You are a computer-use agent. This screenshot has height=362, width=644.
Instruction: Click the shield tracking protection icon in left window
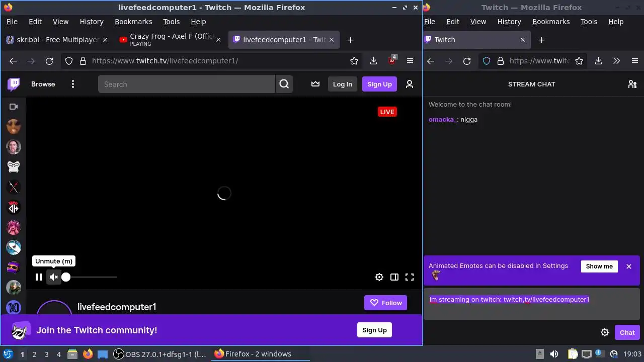(69, 61)
